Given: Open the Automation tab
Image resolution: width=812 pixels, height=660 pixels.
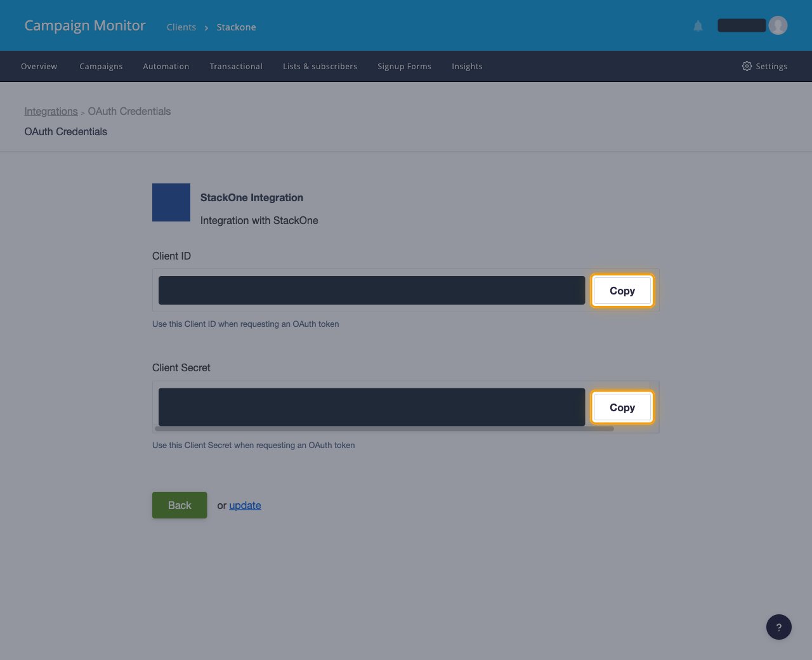Looking at the screenshot, I should pos(166,66).
